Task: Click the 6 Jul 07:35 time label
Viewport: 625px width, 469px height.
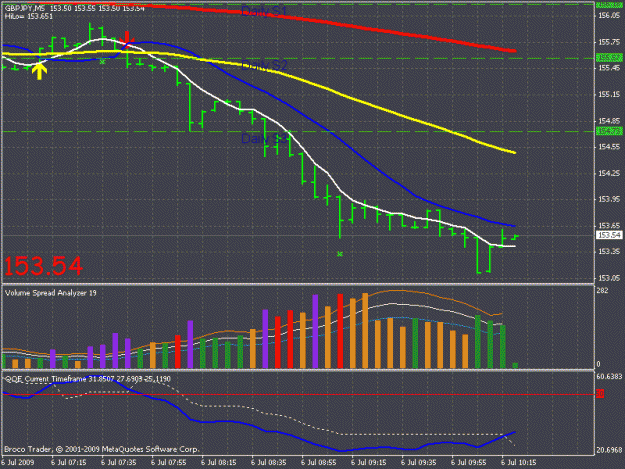Action: (118, 463)
